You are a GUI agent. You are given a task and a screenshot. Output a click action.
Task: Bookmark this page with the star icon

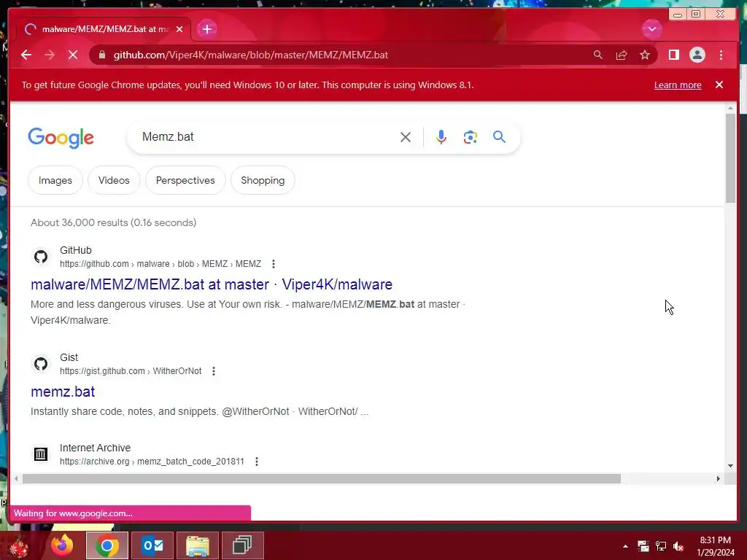[x=645, y=55]
